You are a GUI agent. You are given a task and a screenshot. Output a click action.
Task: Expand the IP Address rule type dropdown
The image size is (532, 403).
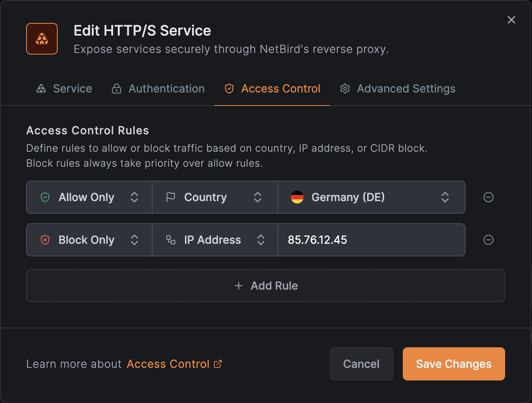215,240
